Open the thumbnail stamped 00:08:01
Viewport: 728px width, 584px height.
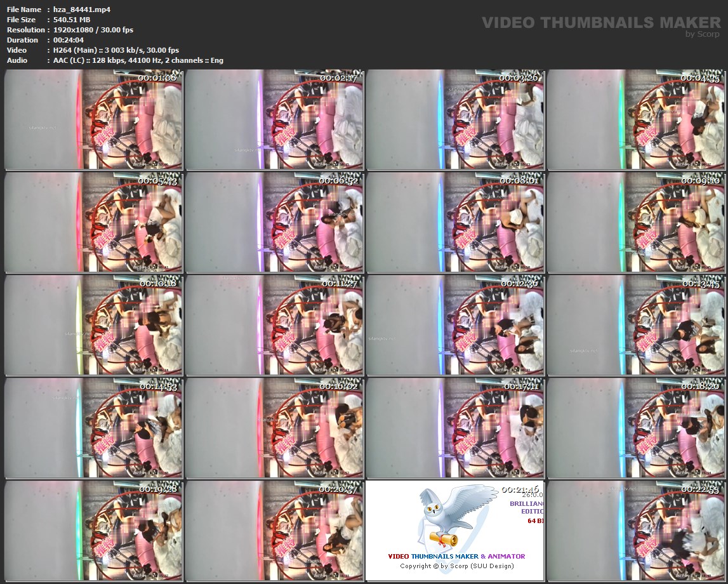pos(456,222)
